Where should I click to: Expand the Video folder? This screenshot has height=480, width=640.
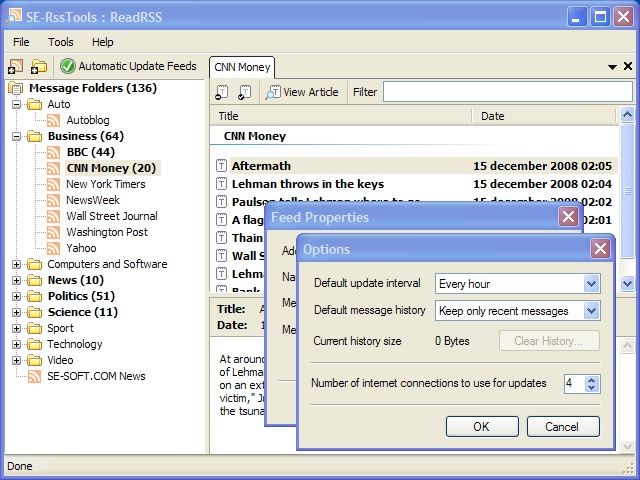(x=16, y=360)
